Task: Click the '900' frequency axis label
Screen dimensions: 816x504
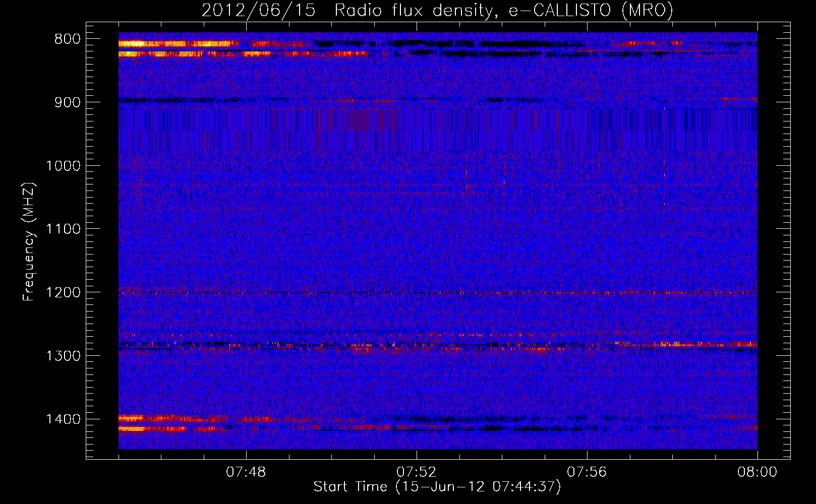Action: click(x=67, y=102)
